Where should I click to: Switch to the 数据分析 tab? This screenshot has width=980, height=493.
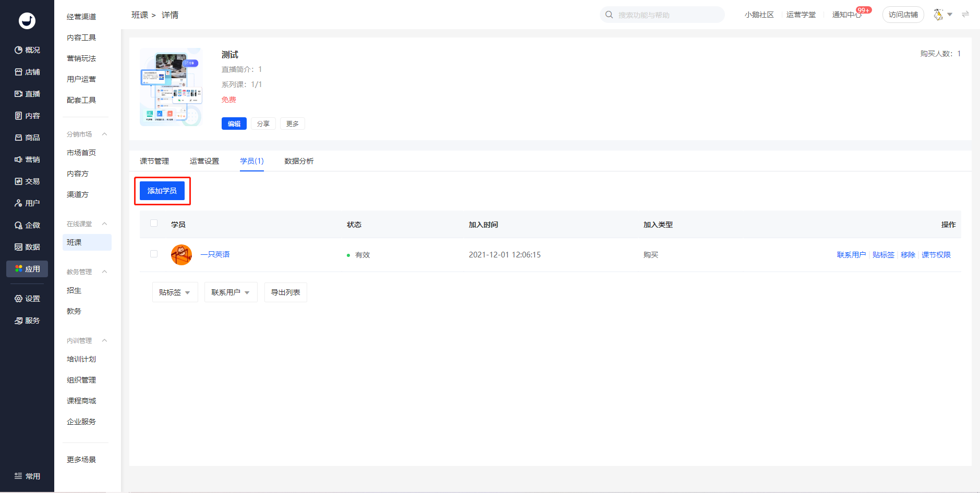point(299,161)
